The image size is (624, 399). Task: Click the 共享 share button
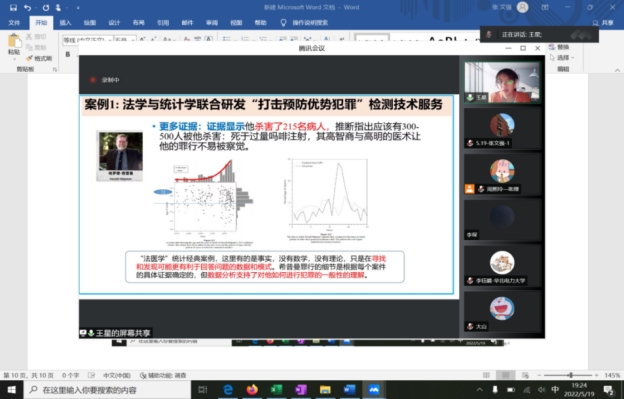pyautogui.click(x=603, y=23)
